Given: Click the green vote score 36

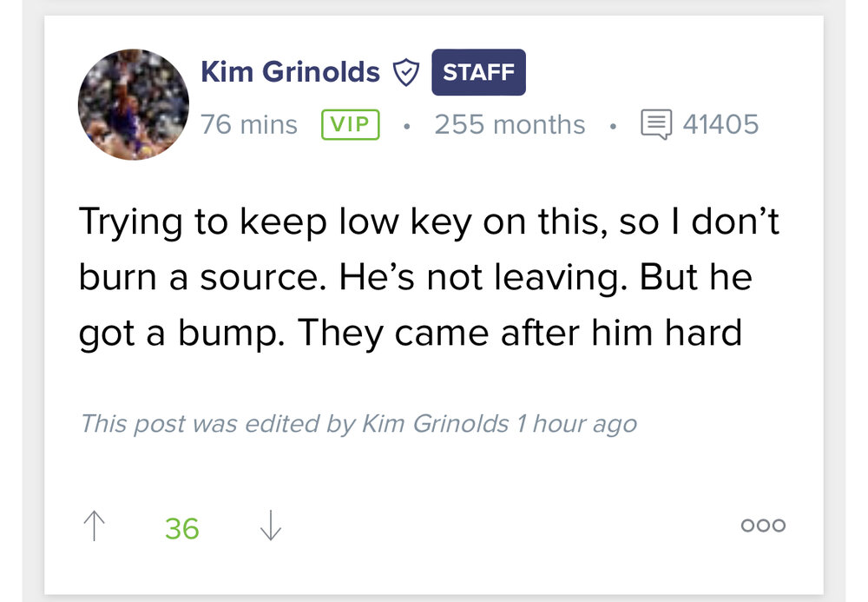Looking at the screenshot, I should [x=182, y=528].
